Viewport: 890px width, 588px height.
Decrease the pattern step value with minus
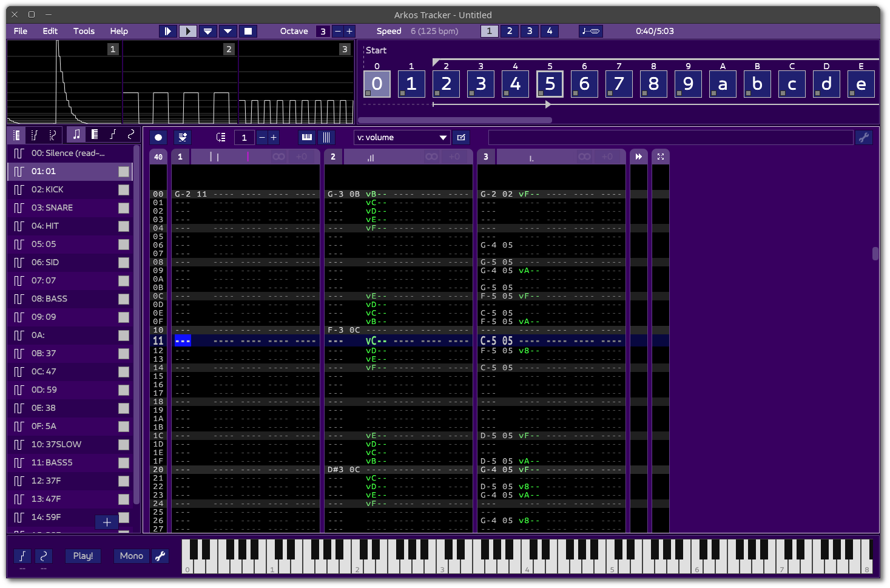tap(262, 138)
